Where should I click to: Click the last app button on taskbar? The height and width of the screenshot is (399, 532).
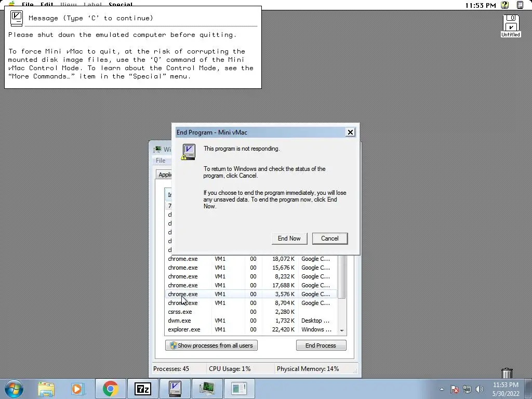pos(239,389)
